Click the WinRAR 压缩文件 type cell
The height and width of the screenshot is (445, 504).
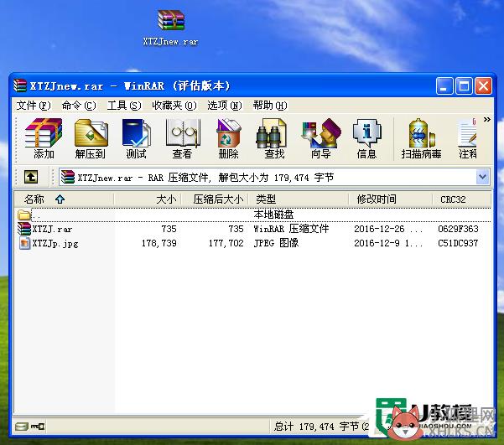[x=291, y=229]
